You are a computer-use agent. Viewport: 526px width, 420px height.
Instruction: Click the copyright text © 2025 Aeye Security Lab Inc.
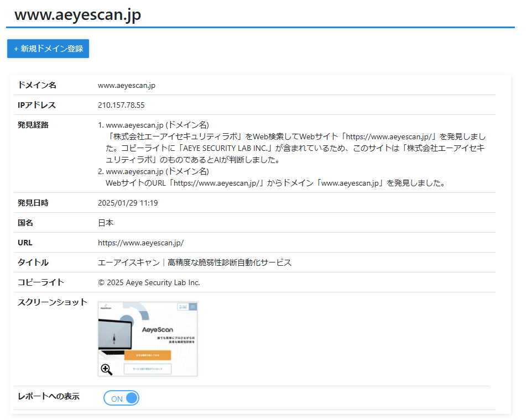pyautogui.click(x=149, y=282)
